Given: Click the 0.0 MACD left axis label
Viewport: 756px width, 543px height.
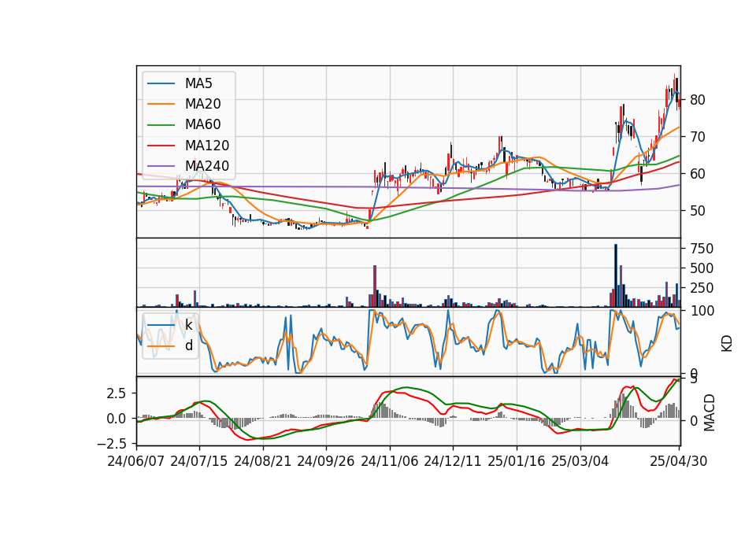Looking at the screenshot, I should [117, 419].
